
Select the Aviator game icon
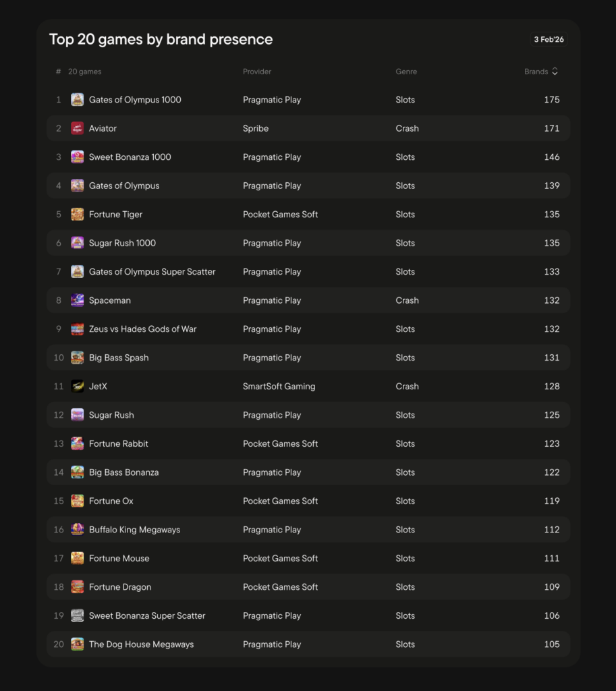(77, 128)
